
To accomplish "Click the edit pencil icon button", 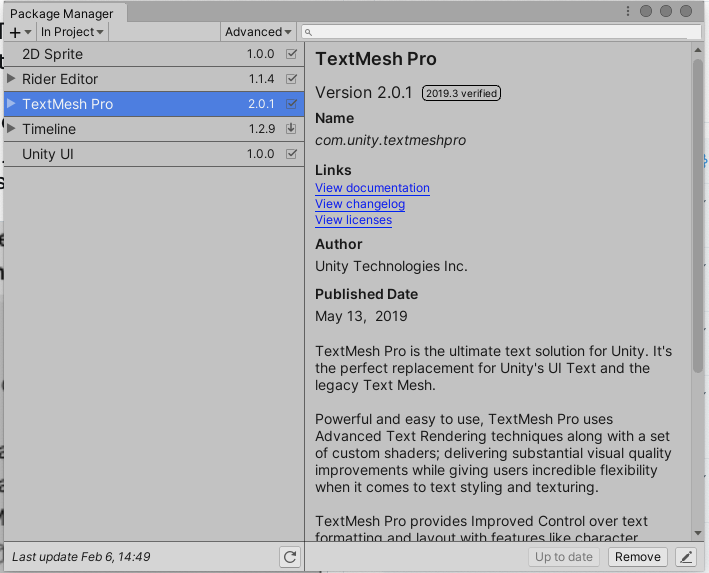I will tap(686, 557).
